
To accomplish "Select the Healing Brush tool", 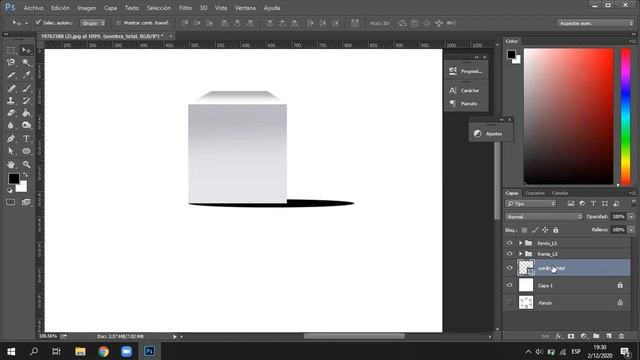I will pos(11,88).
